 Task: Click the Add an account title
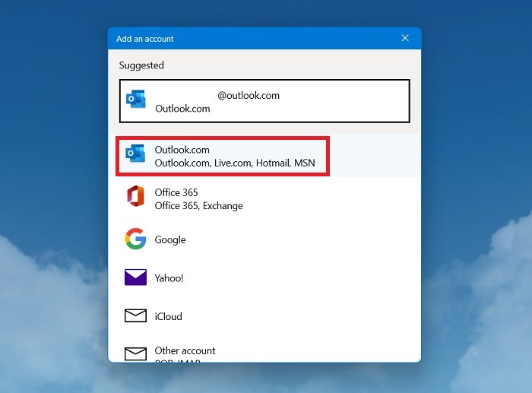(145, 39)
